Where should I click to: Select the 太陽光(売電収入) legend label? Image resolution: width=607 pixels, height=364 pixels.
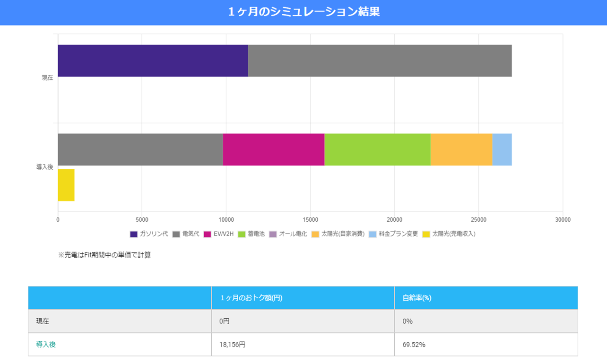(454, 234)
